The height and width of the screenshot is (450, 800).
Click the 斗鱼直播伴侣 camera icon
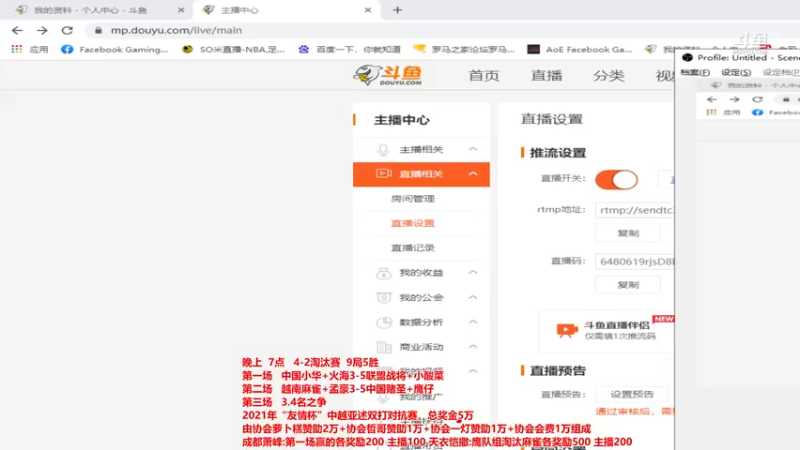tap(567, 331)
